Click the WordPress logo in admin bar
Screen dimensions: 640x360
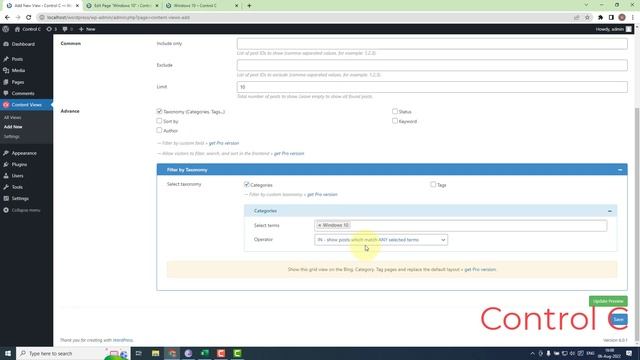coord(5,29)
